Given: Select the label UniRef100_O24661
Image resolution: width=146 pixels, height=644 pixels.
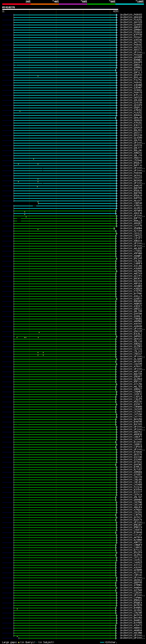Looking at the screenshot, I should click(131, 90).
